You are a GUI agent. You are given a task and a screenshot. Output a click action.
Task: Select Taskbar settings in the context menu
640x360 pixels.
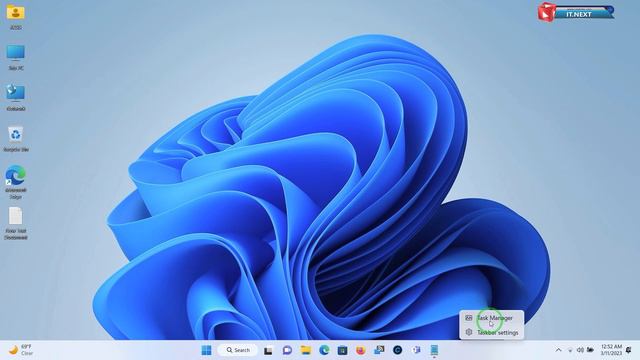(x=492, y=333)
